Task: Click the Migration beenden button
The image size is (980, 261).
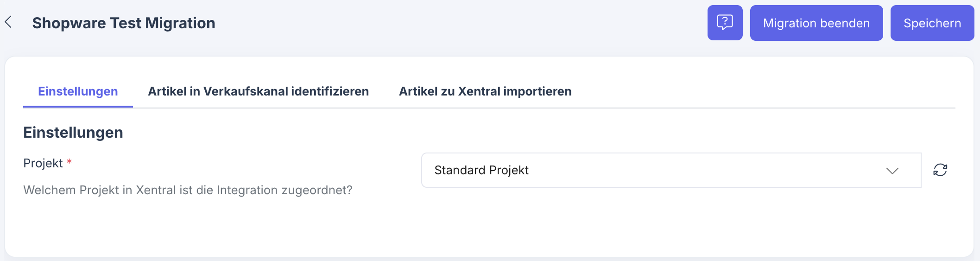Action: pos(816,23)
